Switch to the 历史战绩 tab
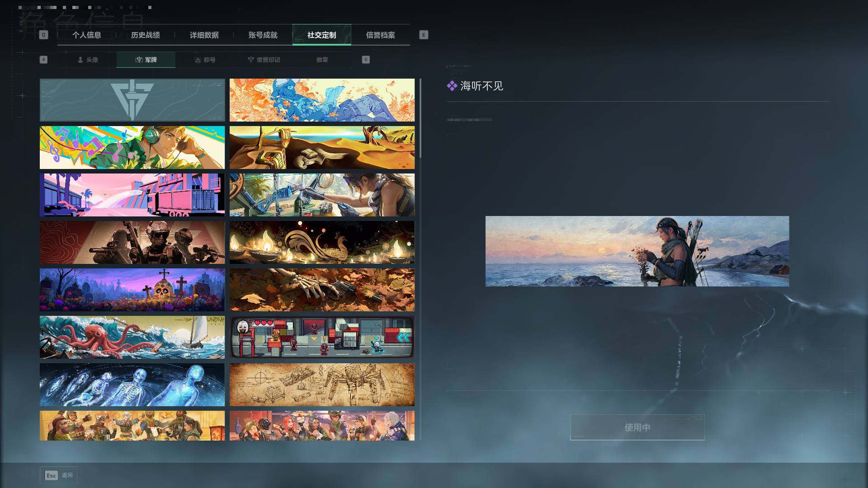The height and width of the screenshot is (488, 868). pyautogui.click(x=146, y=35)
